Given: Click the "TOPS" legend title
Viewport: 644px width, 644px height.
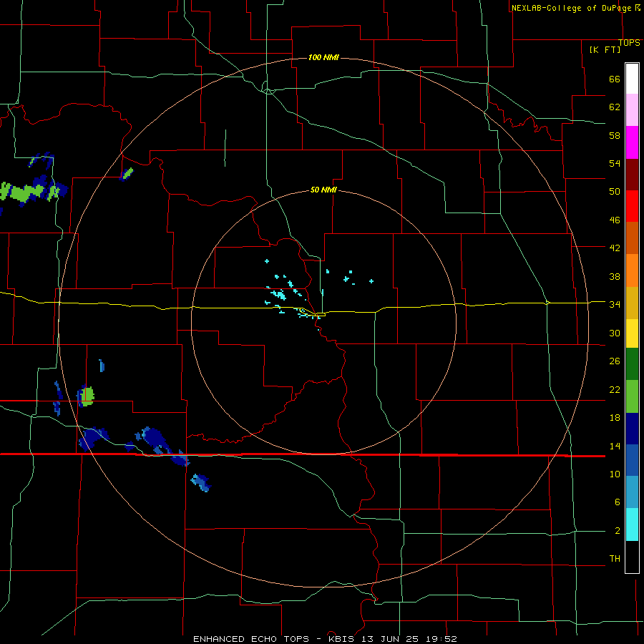Looking at the screenshot, I should (629, 43).
